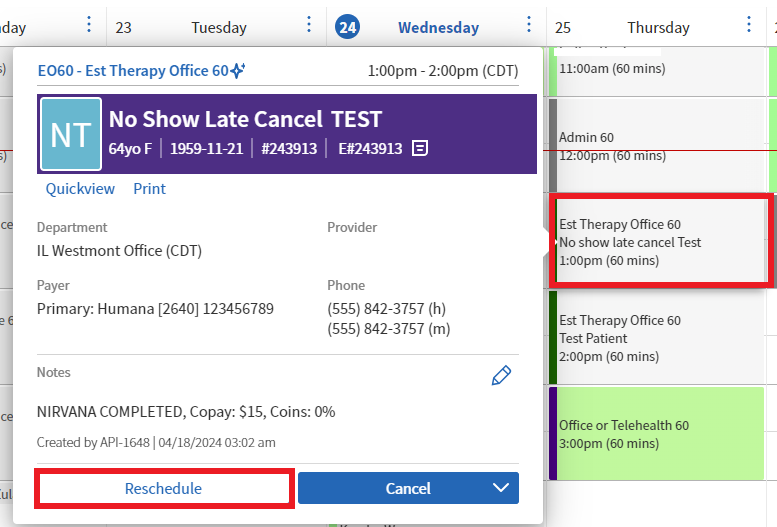This screenshot has height=527, width=777.
Task: Open the Test Patient 2:00pm appointment
Action: (657, 338)
